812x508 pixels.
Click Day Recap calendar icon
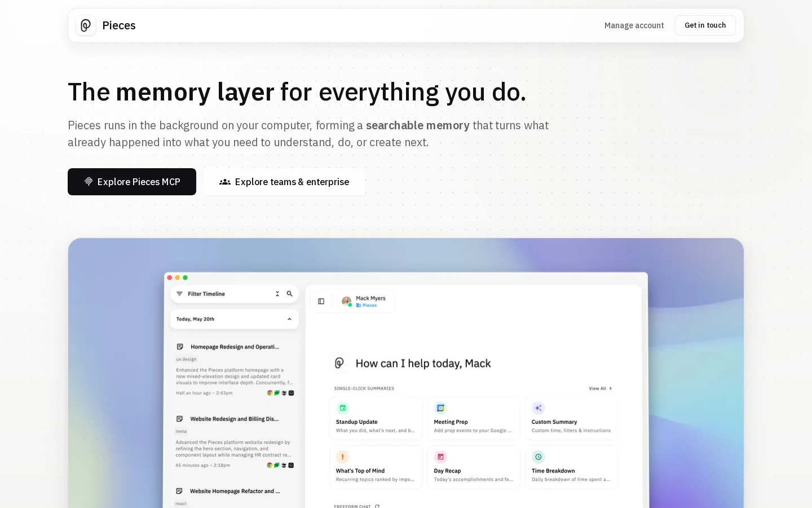[440, 457]
